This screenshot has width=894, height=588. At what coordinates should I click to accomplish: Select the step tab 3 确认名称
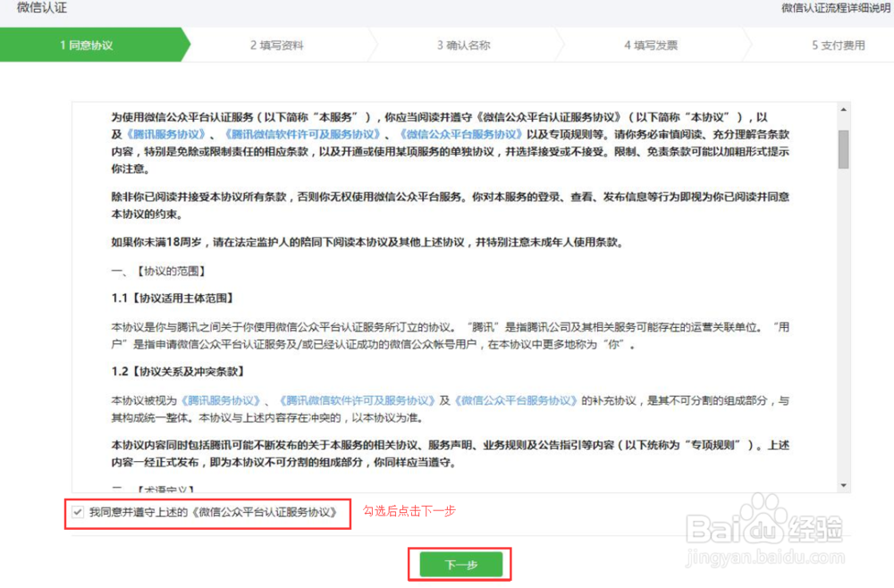click(463, 45)
